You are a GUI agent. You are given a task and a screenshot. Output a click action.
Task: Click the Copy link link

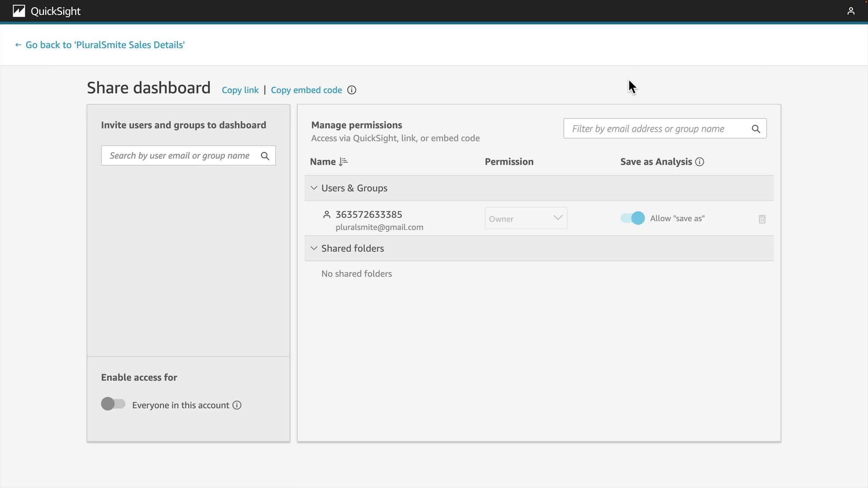pos(240,90)
